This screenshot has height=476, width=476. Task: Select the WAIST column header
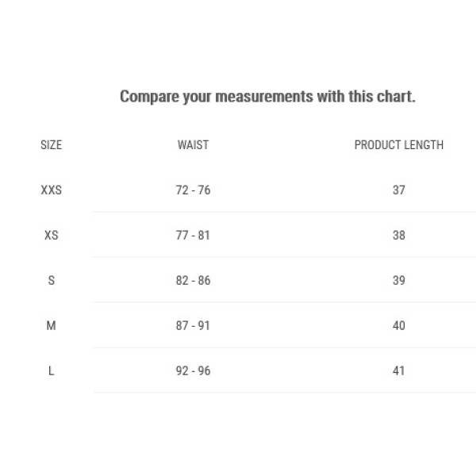coord(193,145)
